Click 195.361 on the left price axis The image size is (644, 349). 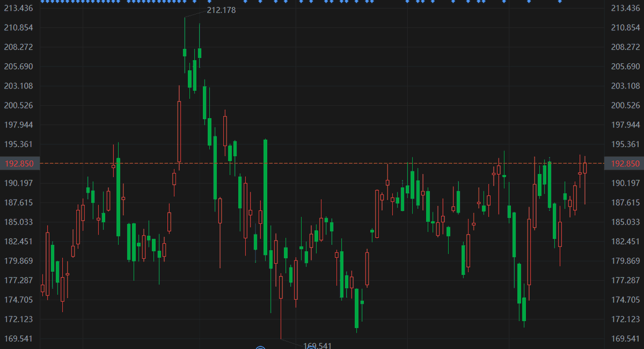click(x=19, y=144)
